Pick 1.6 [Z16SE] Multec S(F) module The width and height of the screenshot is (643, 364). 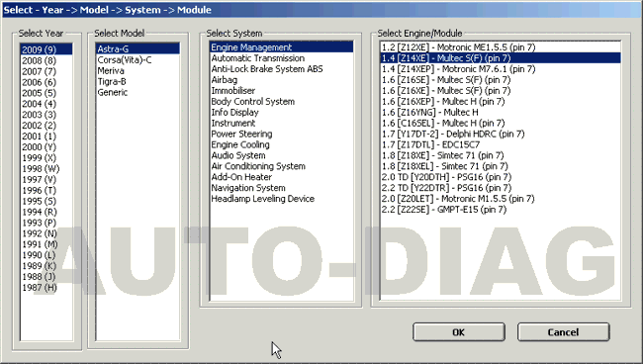point(501,79)
